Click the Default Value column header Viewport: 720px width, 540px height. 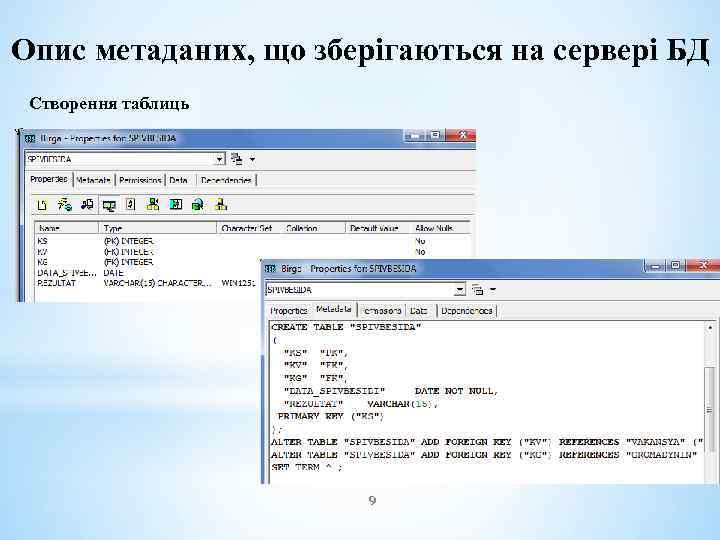377,228
